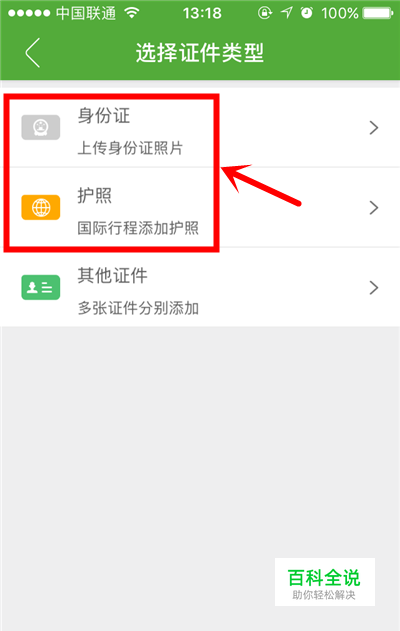Tap the location arrow status icon
Viewport: 400px width, 631px height.
286,13
